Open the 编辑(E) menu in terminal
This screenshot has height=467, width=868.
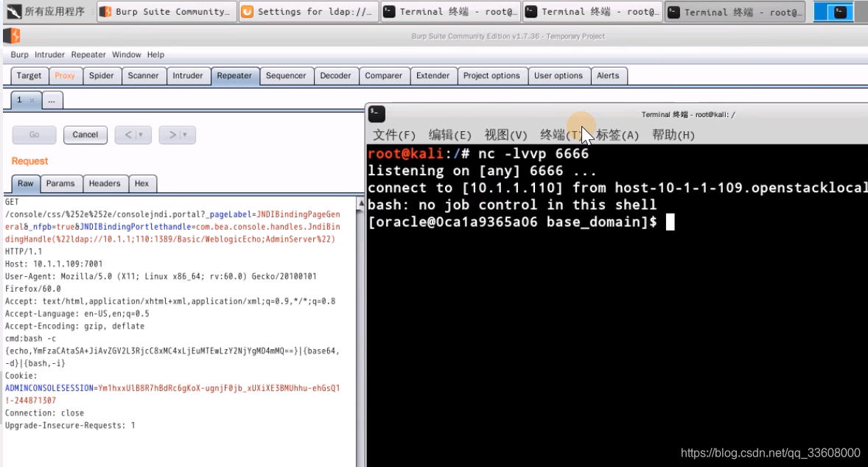[x=449, y=135]
